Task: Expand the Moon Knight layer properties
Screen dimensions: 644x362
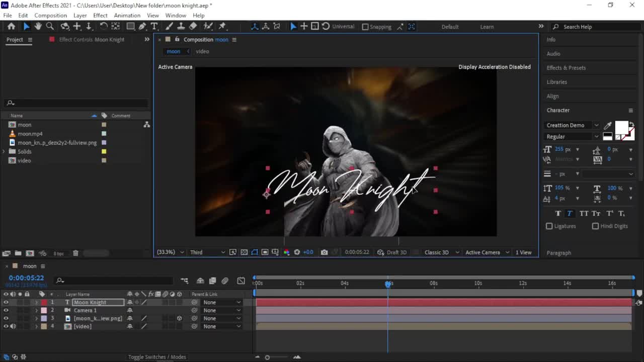Action: [36, 302]
